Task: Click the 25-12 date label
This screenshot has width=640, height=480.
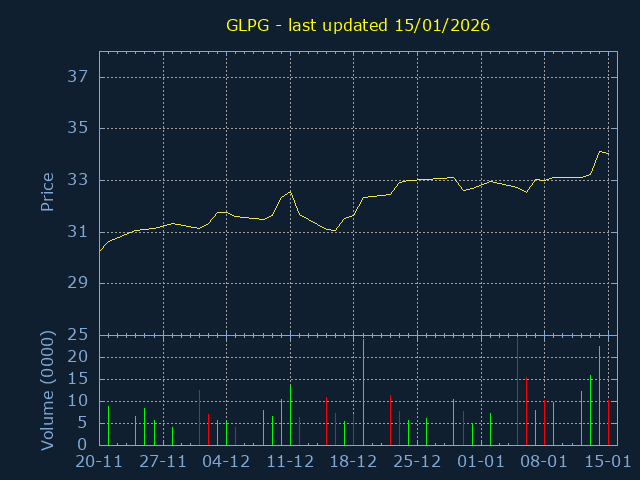Action: [x=417, y=462]
